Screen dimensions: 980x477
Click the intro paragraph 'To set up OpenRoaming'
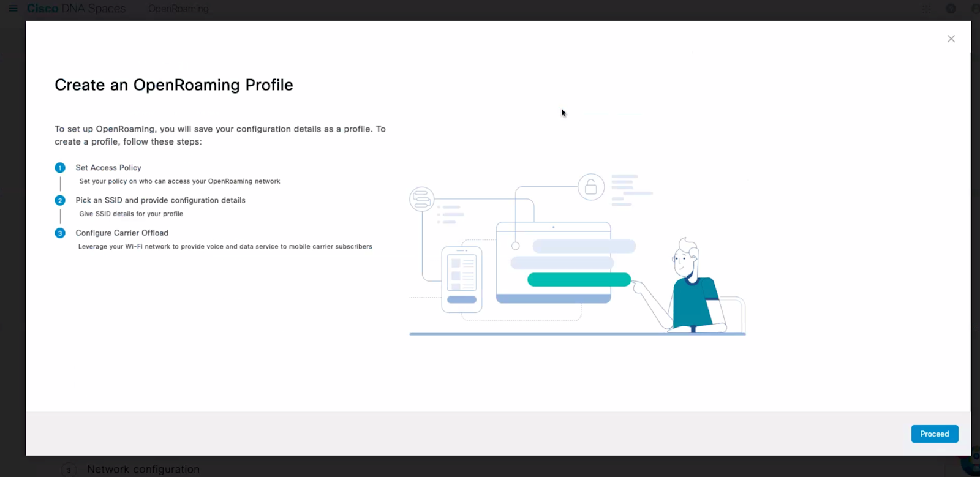[x=220, y=135]
